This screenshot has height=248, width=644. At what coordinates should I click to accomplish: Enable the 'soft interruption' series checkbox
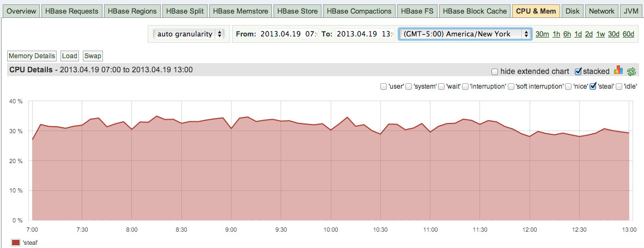[x=511, y=86]
